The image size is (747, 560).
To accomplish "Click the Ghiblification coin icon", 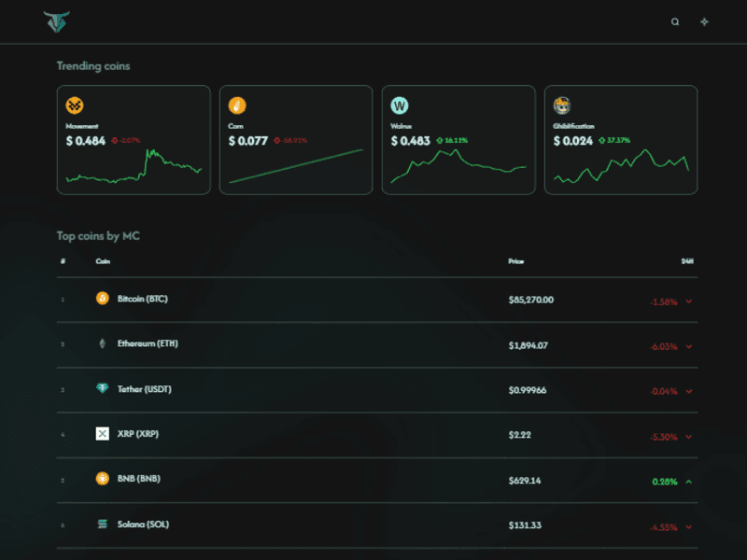I will coord(562,105).
